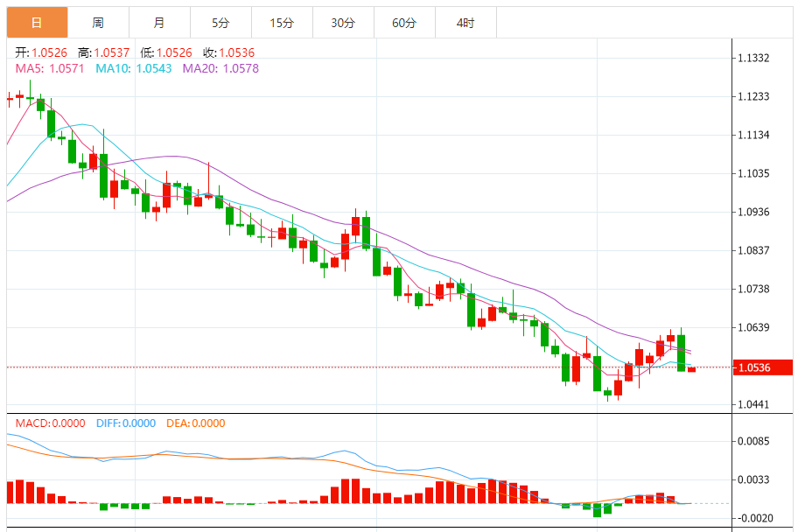Open the 4时 timeframe tab
The width and height of the screenshot is (798, 532).
coord(465,23)
